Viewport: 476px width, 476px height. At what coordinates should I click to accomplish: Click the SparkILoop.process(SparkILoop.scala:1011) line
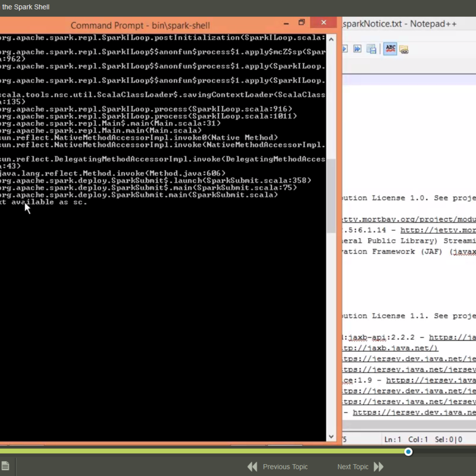(x=148, y=116)
